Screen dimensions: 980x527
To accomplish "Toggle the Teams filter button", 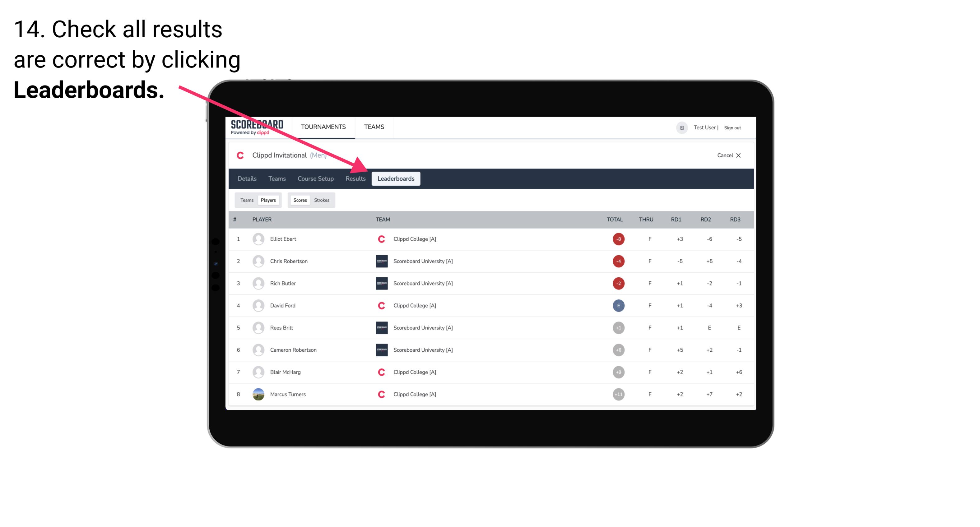I will pos(246,200).
